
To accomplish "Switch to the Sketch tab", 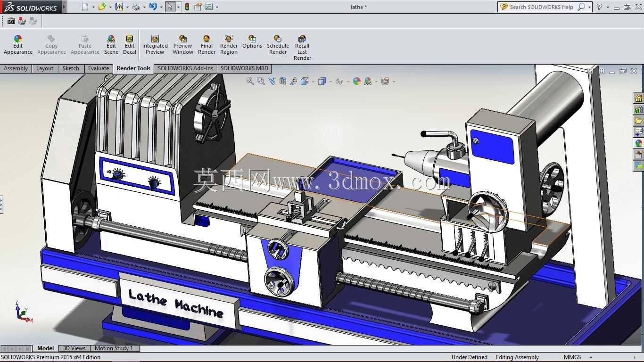I will pos(71,68).
